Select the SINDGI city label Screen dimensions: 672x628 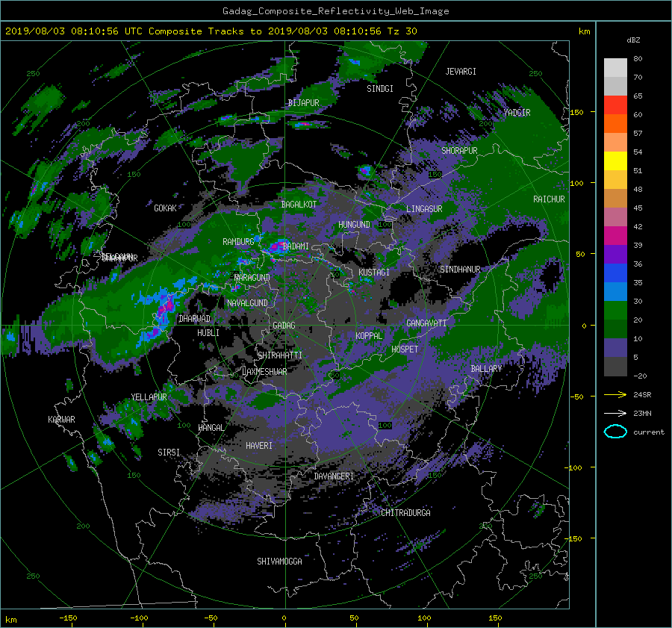click(x=380, y=89)
